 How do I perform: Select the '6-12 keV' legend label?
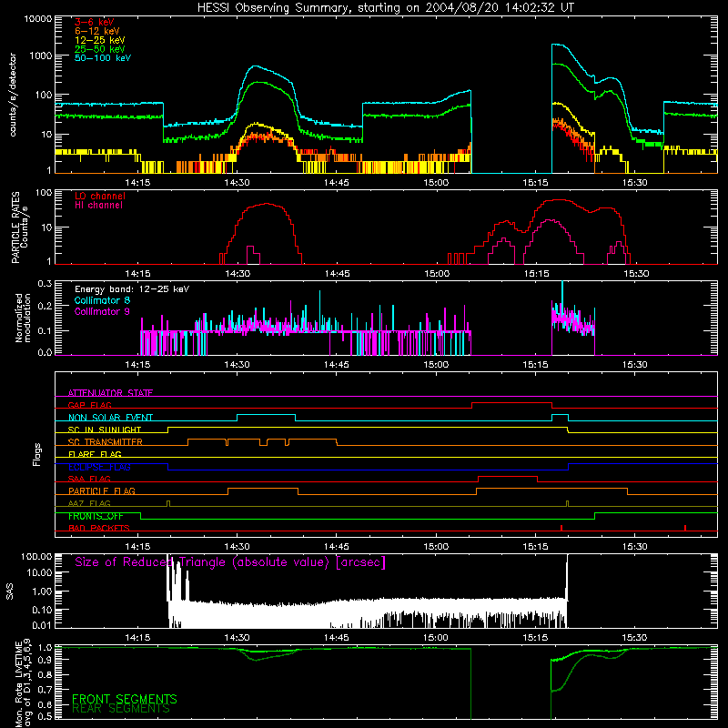pos(97,31)
